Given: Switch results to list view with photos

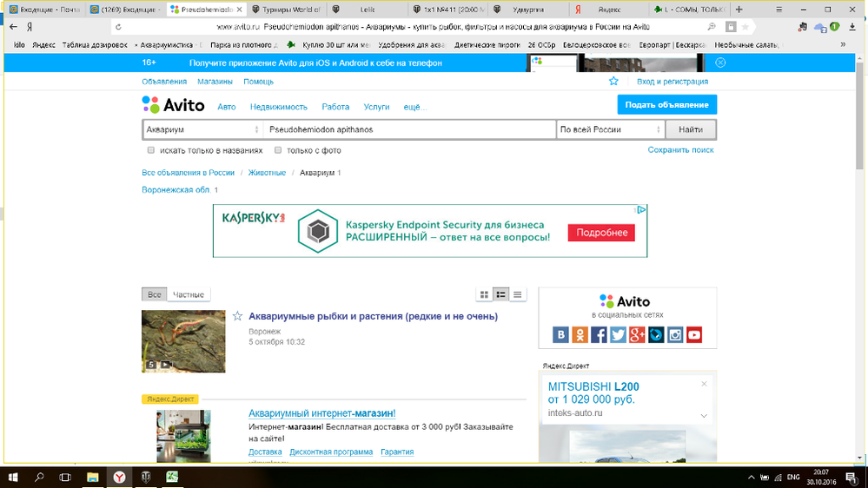Looking at the screenshot, I should (x=501, y=294).
